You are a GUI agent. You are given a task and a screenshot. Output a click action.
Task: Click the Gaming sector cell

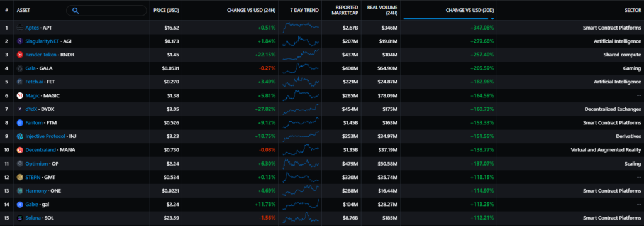tap(633, 68)
